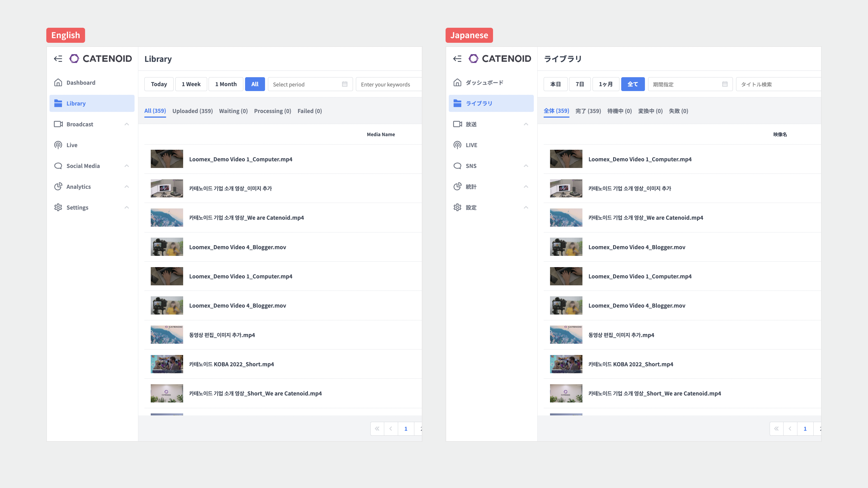Expand the 設定 menu in Japanese sidebar
Viewport: 868px width, 488px height.
[526, 208]
